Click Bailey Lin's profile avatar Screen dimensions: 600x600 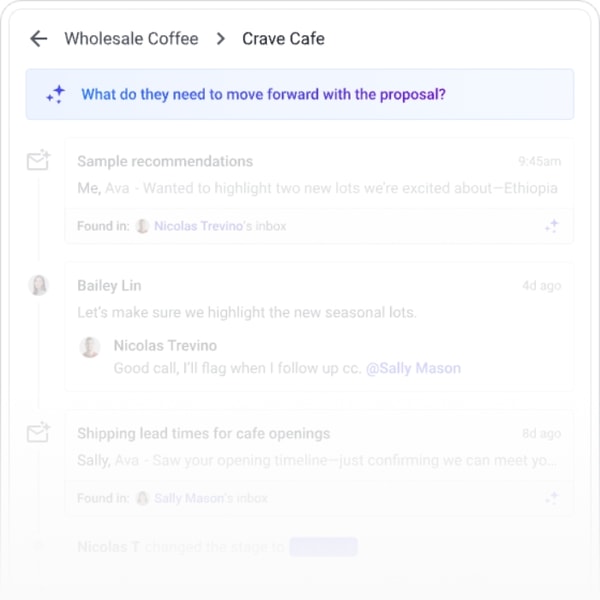tap(39, 285)
